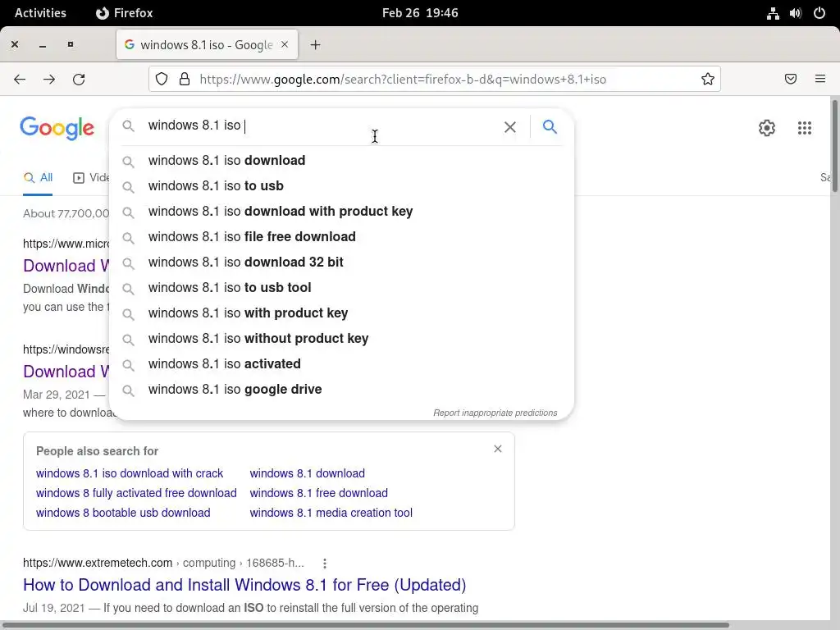Close the 'windows 8.1 iso - Google' tab
The image size is (840, 630).
pos(285,44)
